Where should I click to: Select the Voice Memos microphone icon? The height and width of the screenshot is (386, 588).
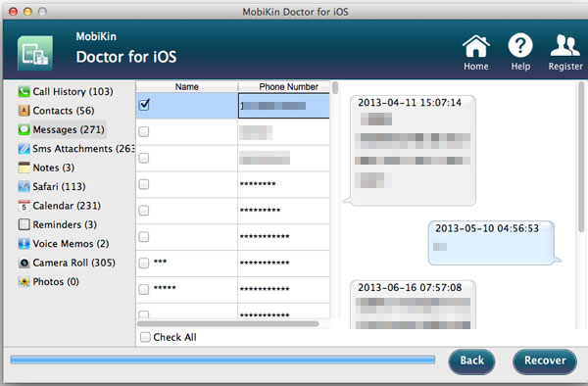coord(24,244)
